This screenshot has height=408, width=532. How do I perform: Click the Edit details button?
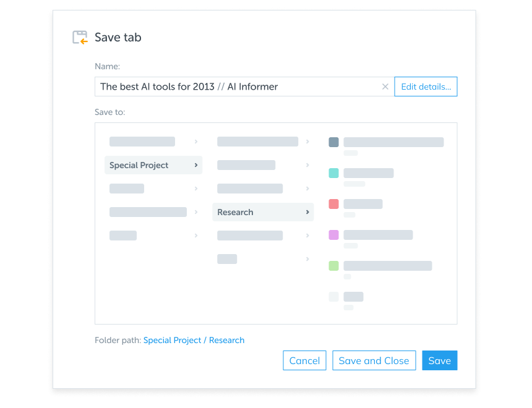click(426, 87)
